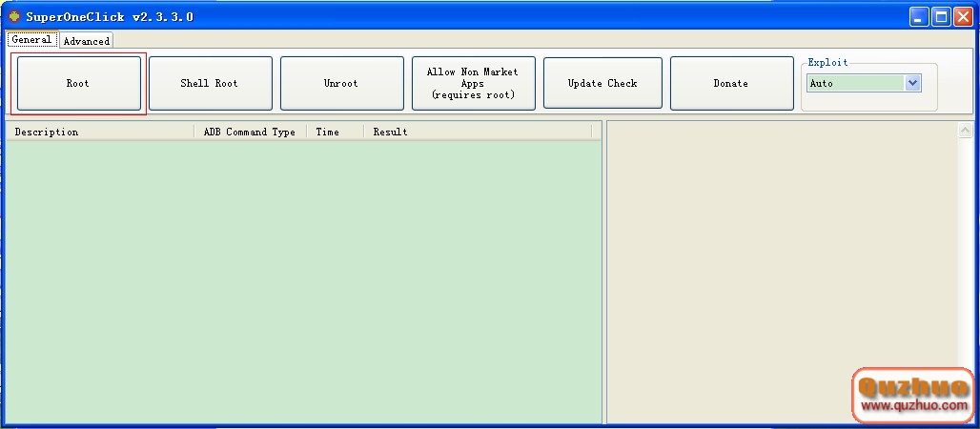Viewport: 980px width, 429px height.
Task: Maximize the SuperOneClick window
Action: pos(941,17)
